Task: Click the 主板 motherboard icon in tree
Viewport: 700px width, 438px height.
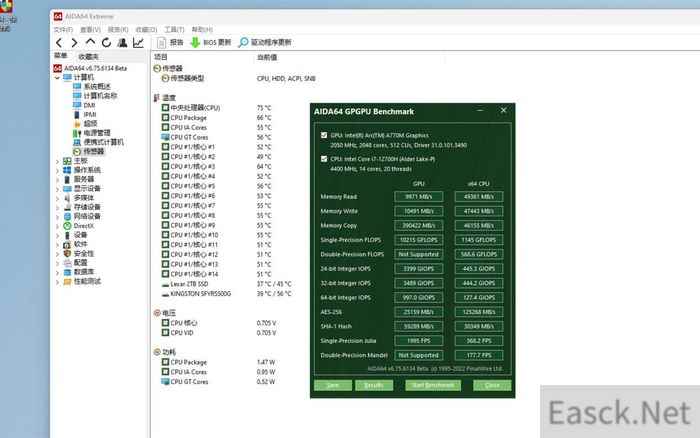Action: pos(67,161)
